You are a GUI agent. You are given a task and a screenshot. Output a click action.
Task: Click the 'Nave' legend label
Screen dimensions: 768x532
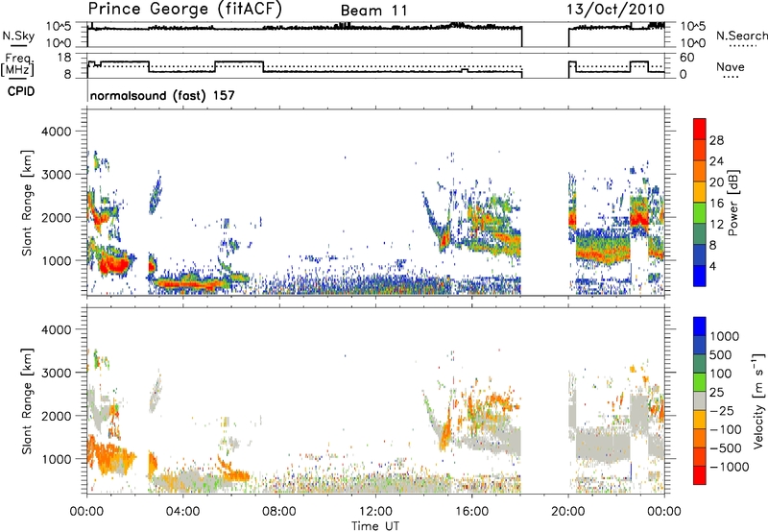(x=731, y=66)
